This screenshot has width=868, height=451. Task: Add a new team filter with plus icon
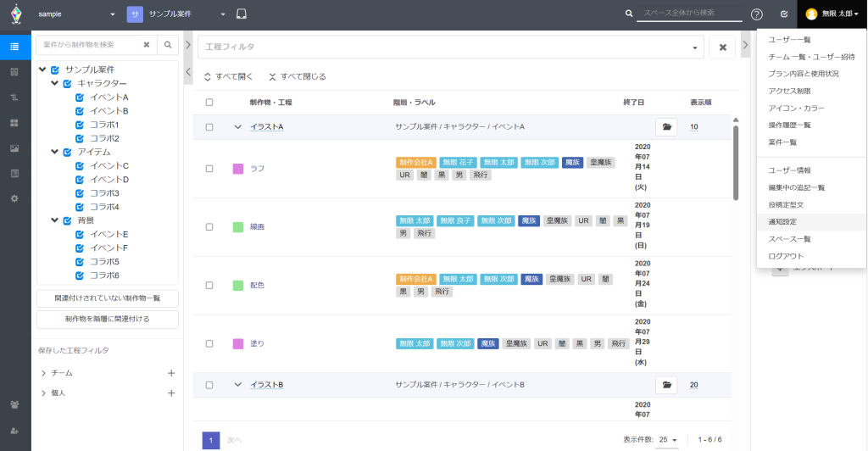(171, 373)
